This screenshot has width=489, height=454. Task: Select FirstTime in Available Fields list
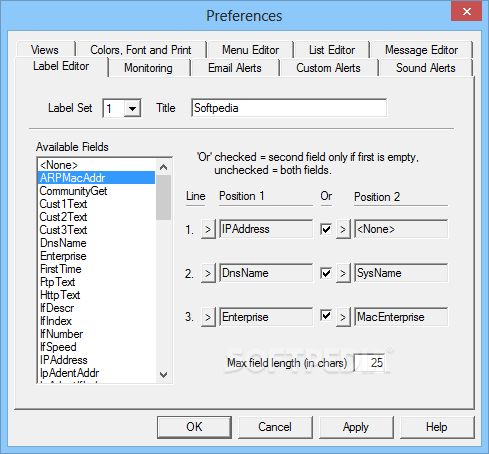coord(97,269)
